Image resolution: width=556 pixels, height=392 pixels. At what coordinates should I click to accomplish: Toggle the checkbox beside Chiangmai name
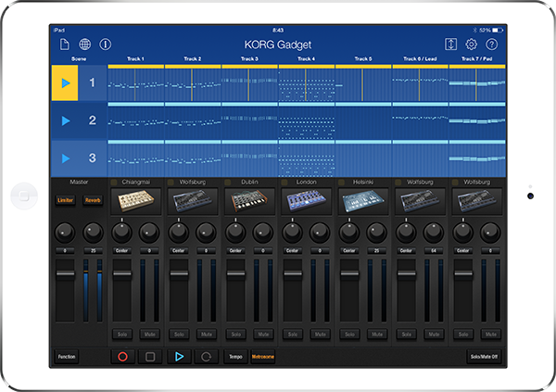[114, 183]
